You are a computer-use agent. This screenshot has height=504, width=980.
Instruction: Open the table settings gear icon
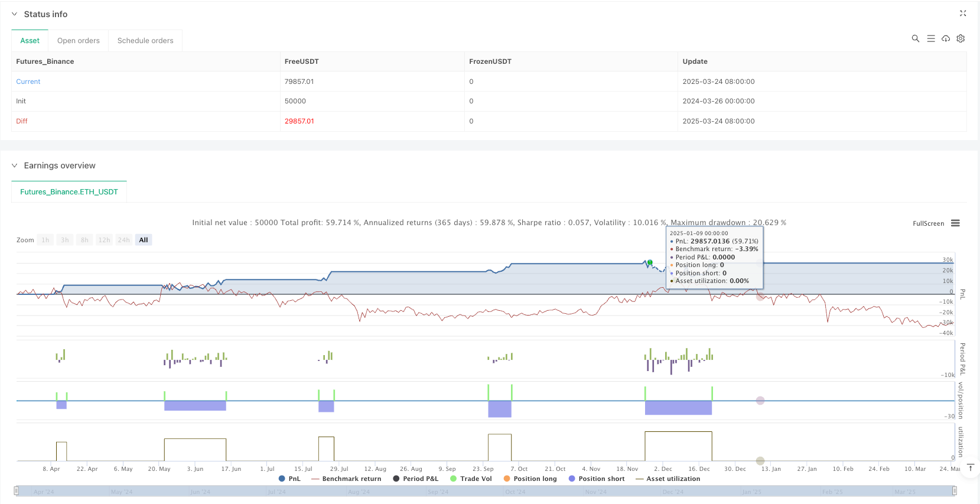[961, 38]
